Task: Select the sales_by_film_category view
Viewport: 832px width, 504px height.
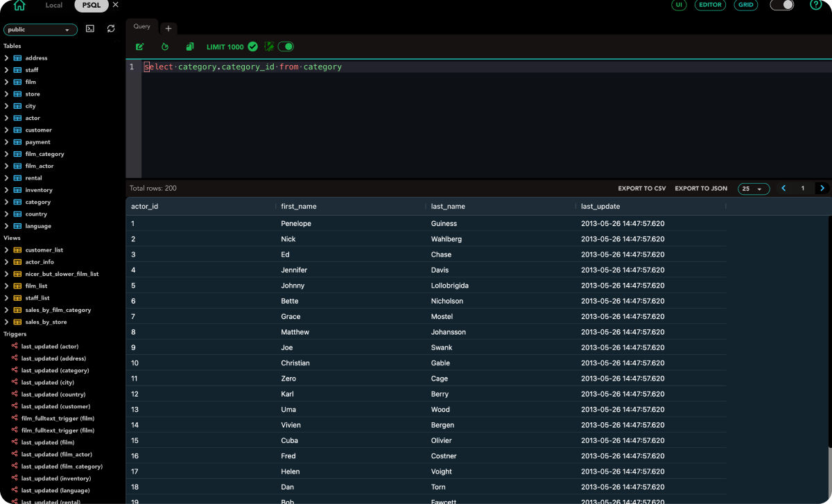Action: point(58,310)
